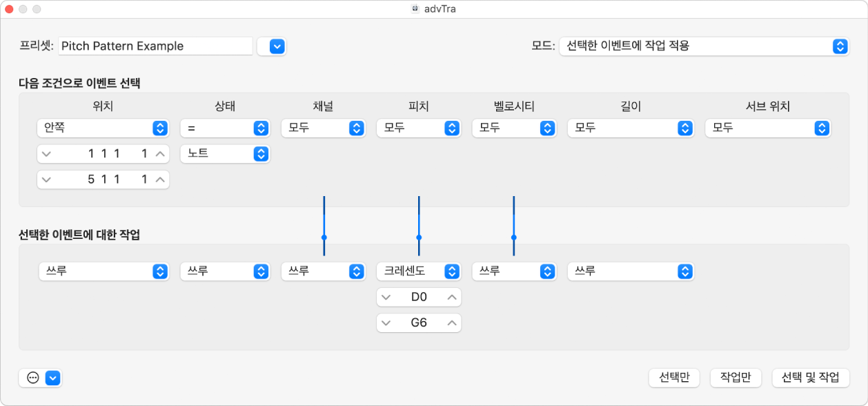Click the Pitch Pattern Example preset field

155,46
